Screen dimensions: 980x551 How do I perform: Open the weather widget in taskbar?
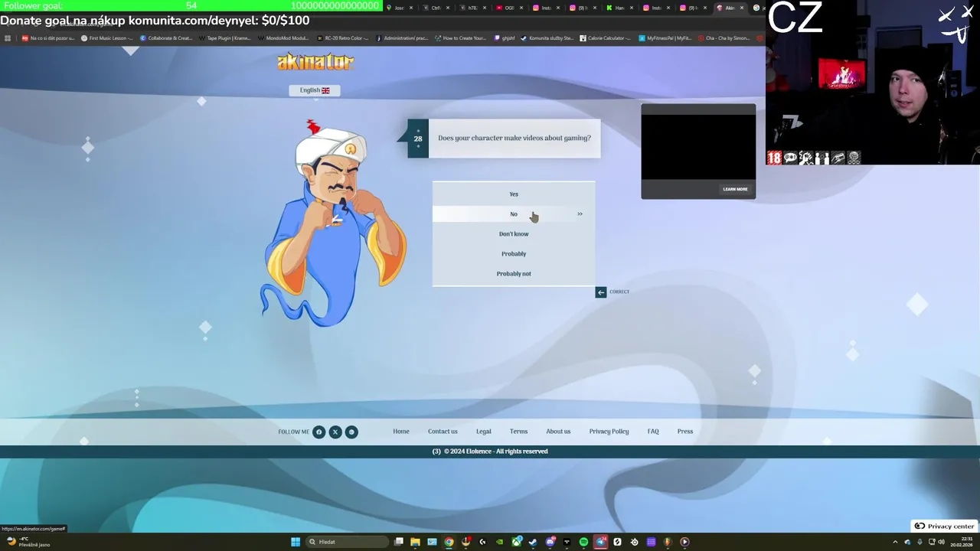click(28, 542)
